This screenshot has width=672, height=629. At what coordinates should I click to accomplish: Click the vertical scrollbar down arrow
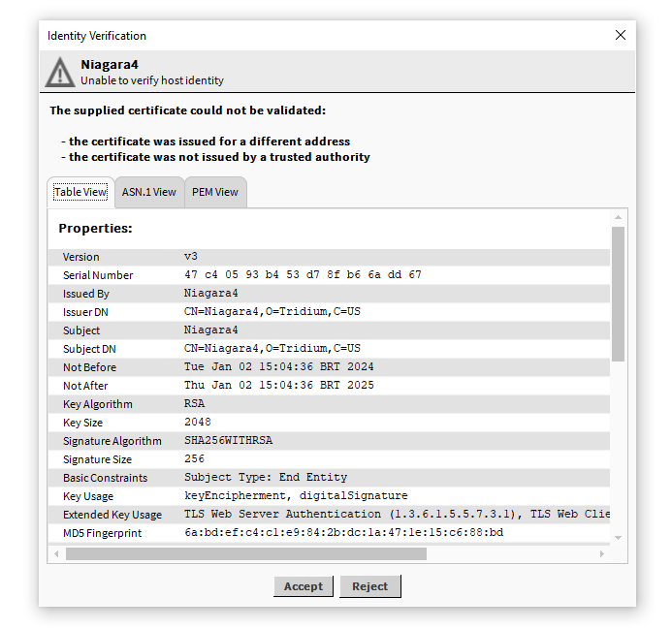618,537
